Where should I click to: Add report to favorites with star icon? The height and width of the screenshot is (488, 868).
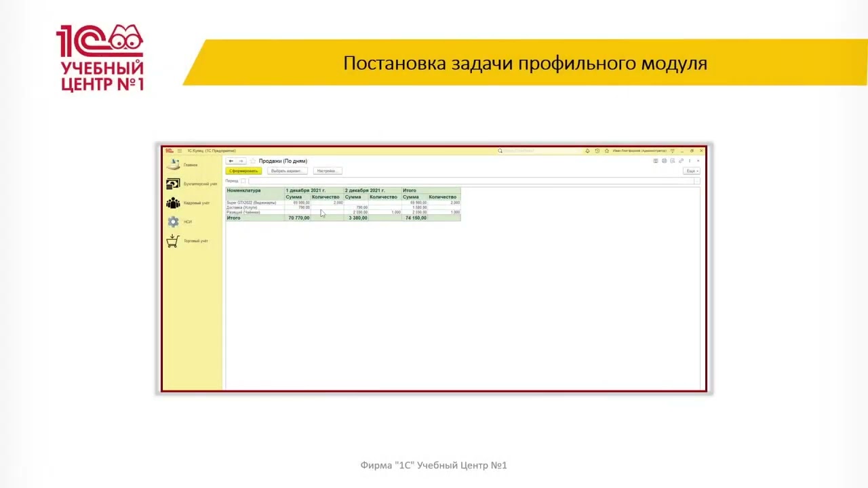pos(253,161)
